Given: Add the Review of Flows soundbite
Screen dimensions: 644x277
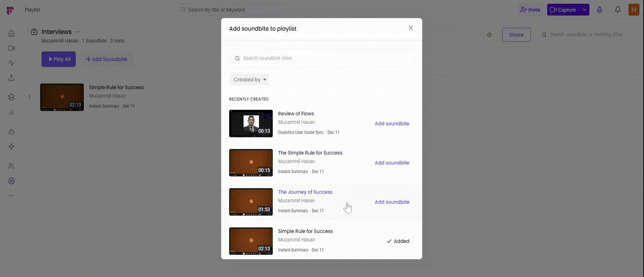Looking at the screenshot, I should (392, 123).
